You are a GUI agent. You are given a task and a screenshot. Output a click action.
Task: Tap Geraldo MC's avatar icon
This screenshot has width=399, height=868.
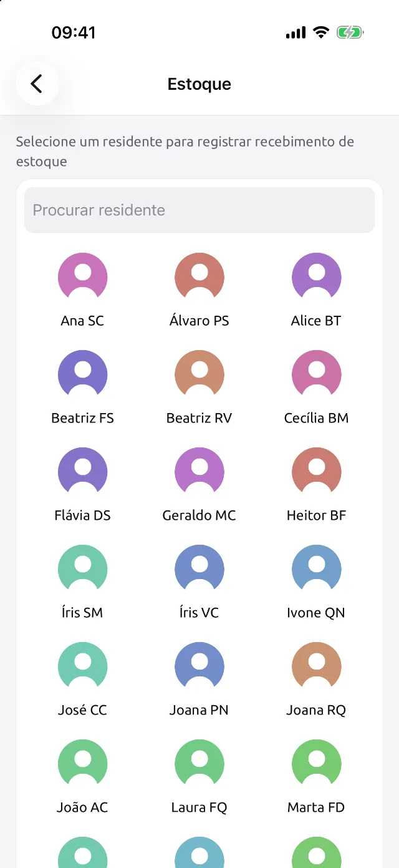point(199,472)
